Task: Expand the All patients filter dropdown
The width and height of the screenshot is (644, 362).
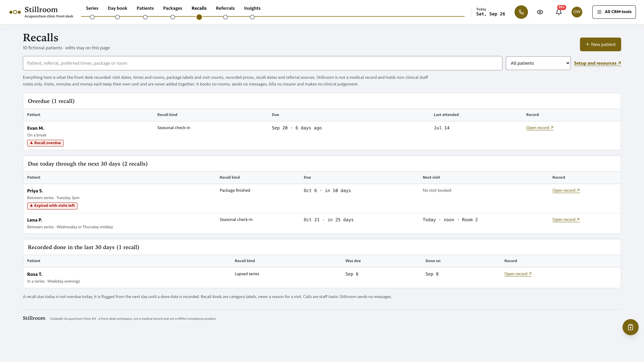Action: pos(538,63)
